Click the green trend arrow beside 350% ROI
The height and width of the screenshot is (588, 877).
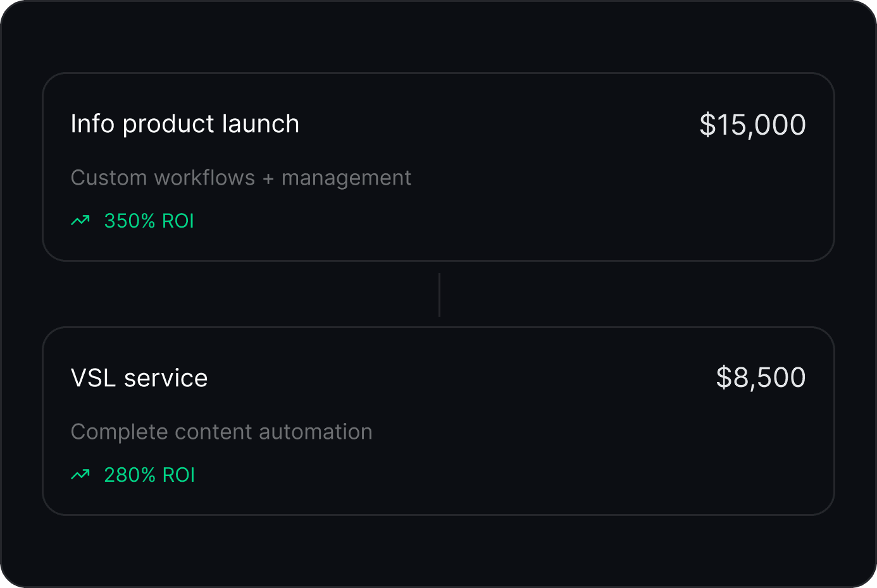(x=80, y=221)
